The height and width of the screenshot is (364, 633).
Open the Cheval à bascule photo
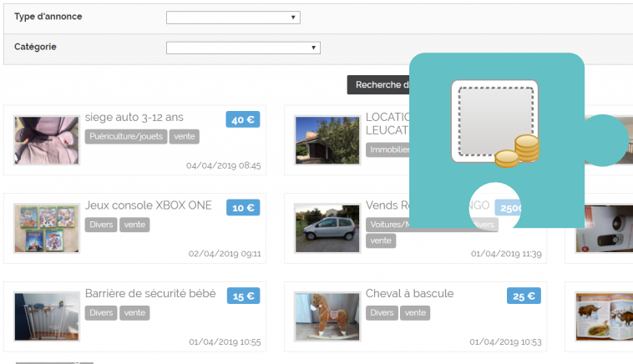tap(327, 316)
